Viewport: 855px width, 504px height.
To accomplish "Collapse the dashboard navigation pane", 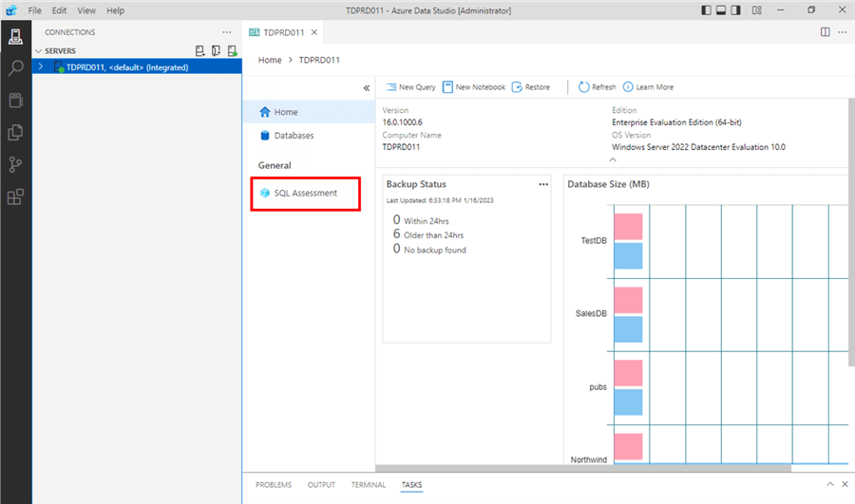I will pos(367,87).
